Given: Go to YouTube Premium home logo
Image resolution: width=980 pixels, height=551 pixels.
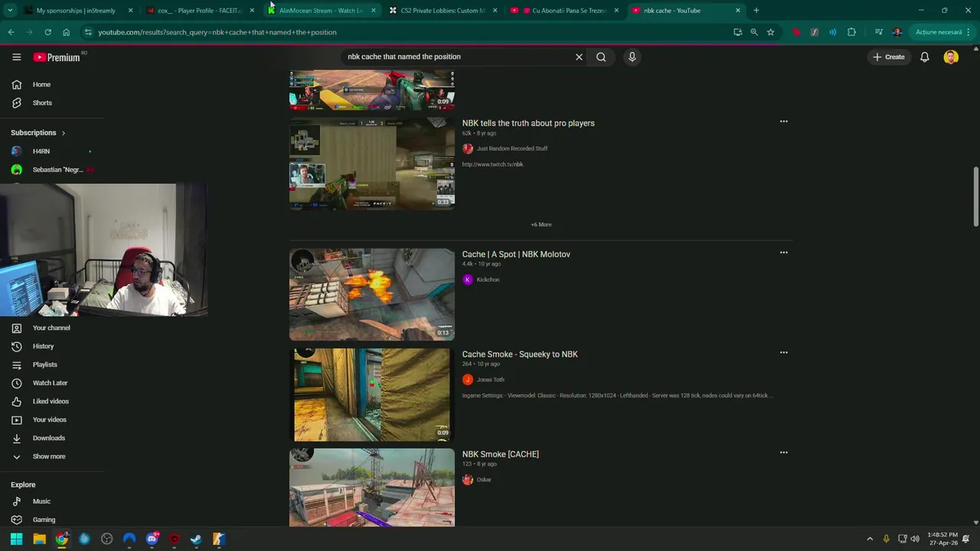Looking at the screenshot, I should coord(57,57).
